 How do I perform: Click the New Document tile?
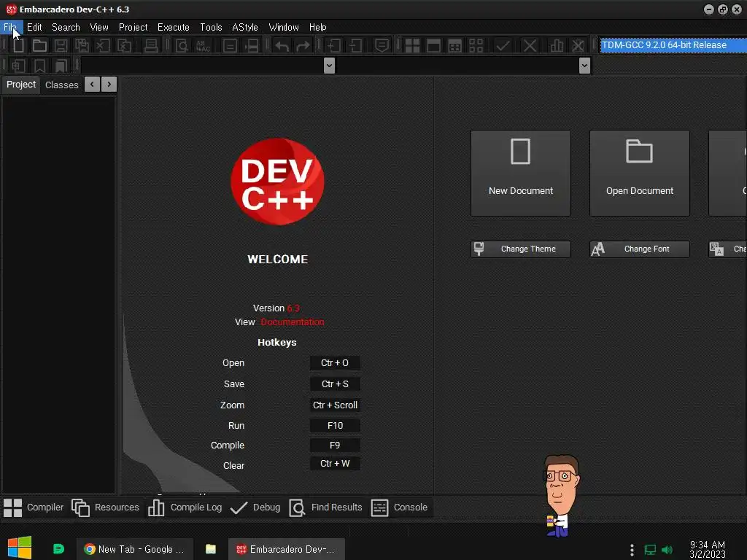(x=521, y=173)
